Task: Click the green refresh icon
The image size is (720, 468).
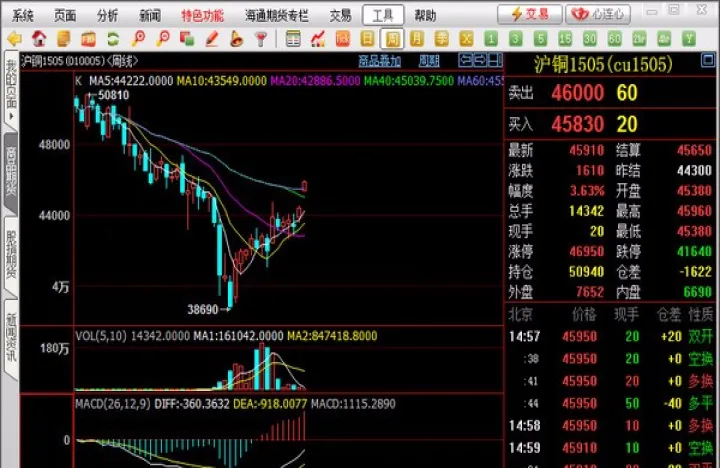Action: pos(113,39)
